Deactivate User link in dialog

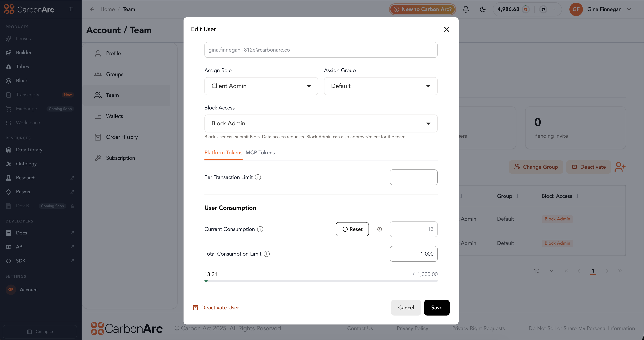point(216,307)
